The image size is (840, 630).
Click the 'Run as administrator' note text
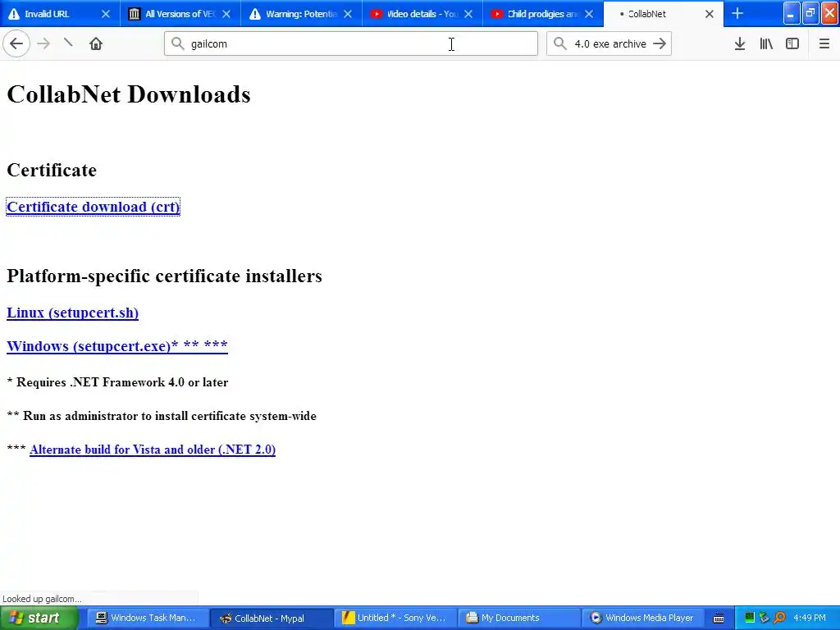tap(169, 416)
